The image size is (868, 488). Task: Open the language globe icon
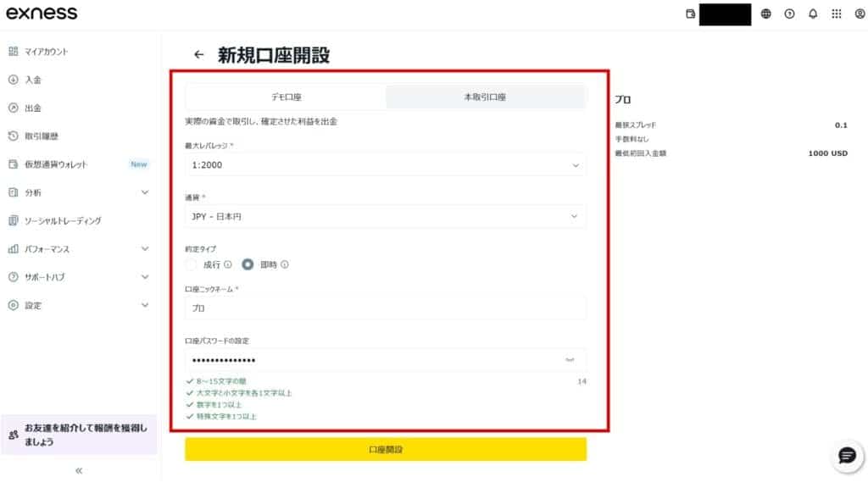(765, 14)
